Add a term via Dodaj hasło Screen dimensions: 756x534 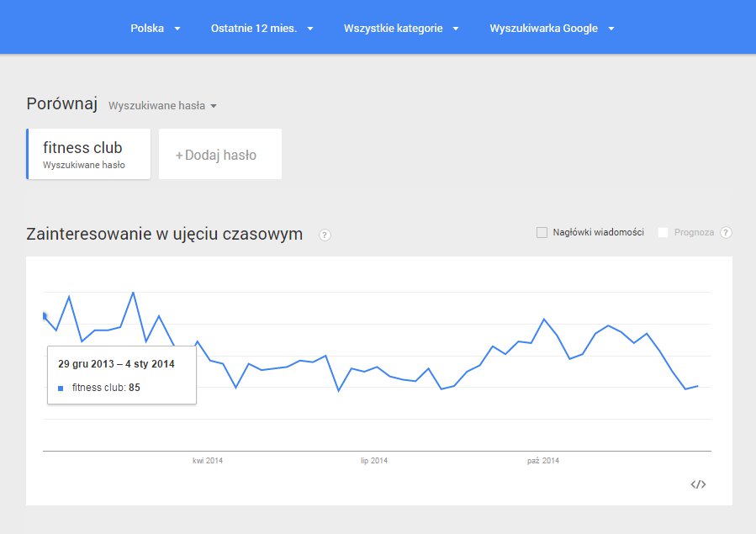[x=219, y=155]
